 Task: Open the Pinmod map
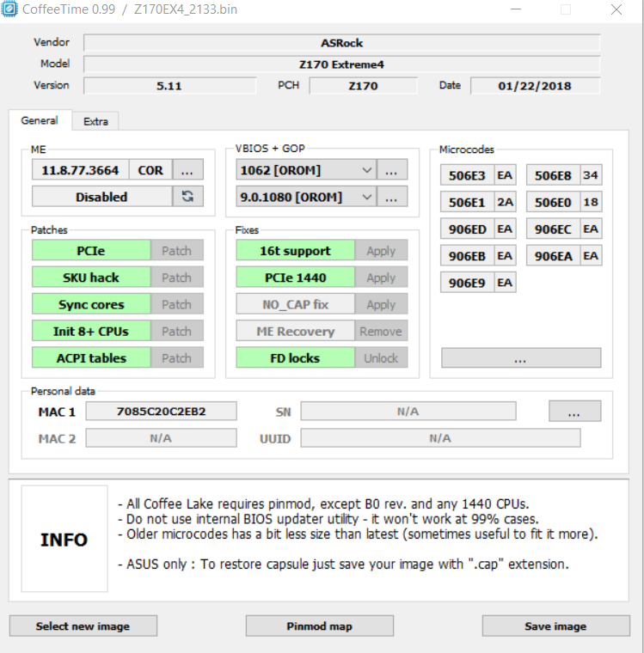[x=320, y=626]
